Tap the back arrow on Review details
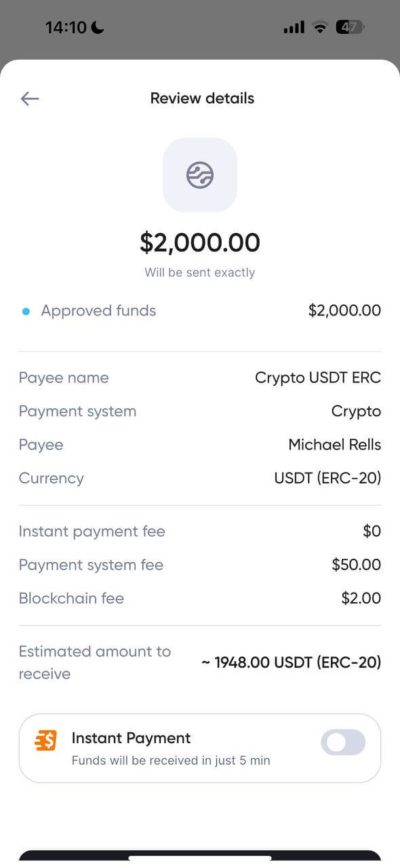 coord(29,98)
